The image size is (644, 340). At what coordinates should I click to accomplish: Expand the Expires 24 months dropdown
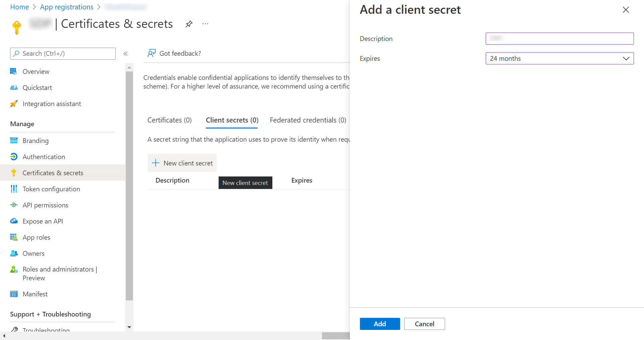(x=559, y=58)
